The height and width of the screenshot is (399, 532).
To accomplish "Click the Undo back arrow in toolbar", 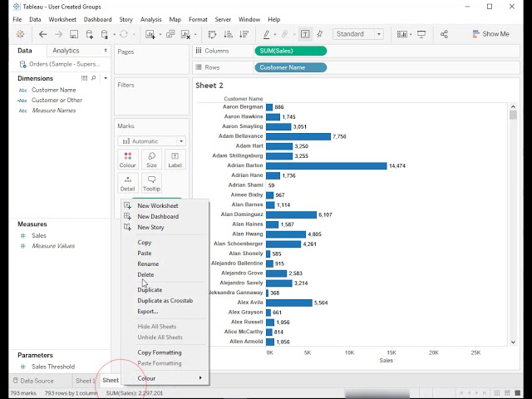I will click(42, 34).
